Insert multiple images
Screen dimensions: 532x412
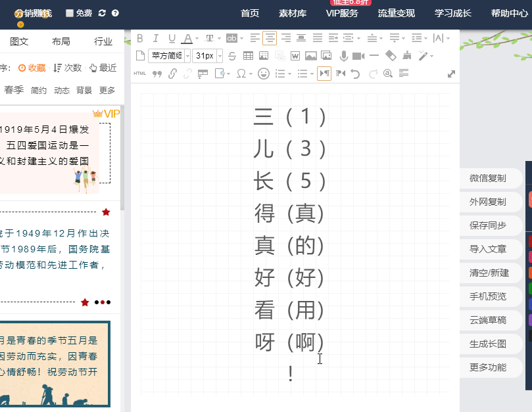pos(326,56)
